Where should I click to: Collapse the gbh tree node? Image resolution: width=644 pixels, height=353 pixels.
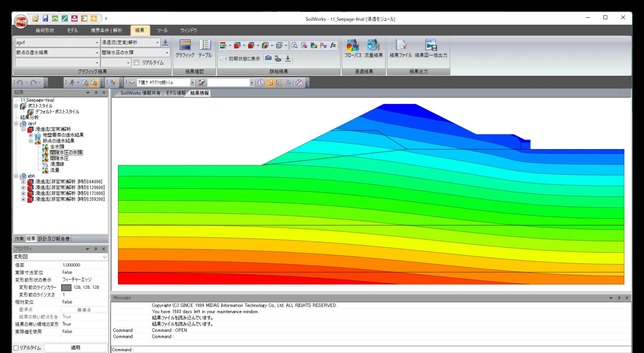point(16,176)
